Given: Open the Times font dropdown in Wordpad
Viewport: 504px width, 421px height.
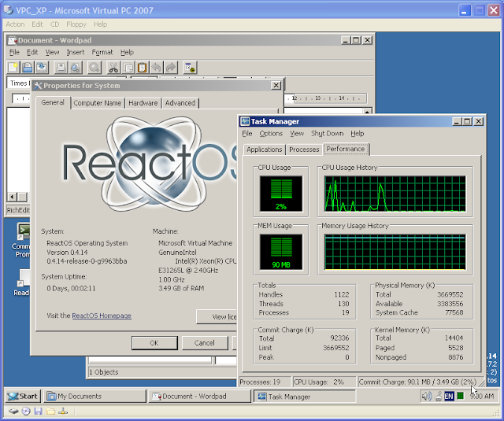Looking at the screenshot, I should point(18,83).
